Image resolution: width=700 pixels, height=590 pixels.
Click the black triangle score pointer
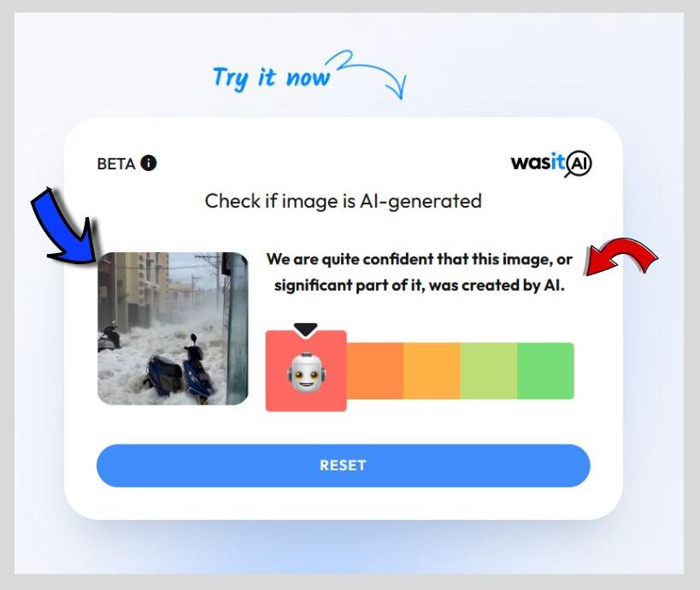[306, 329]
